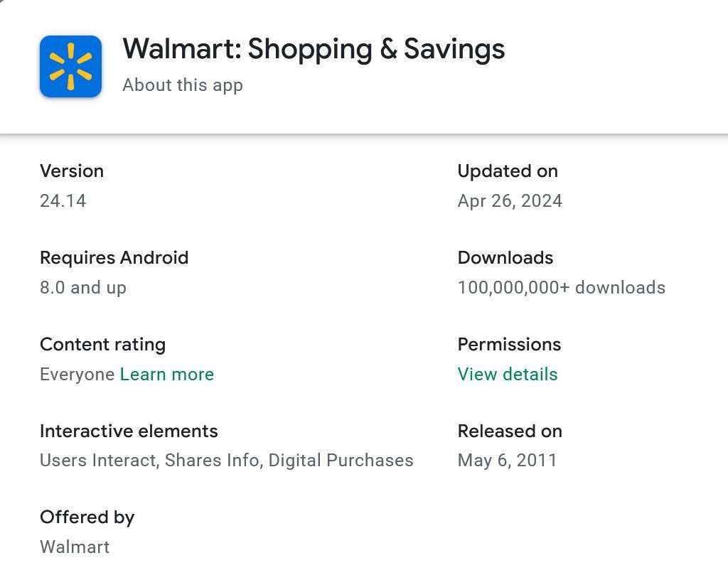The image size is (728, 580).
Task: Click the May 6, 2011 release date
Action: [508, 461]
